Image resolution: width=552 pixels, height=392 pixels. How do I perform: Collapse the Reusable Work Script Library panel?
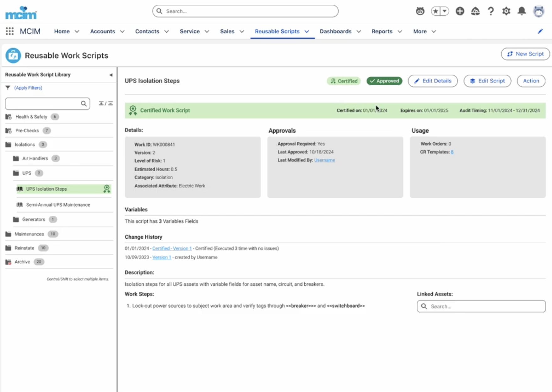tap(111, 75)
